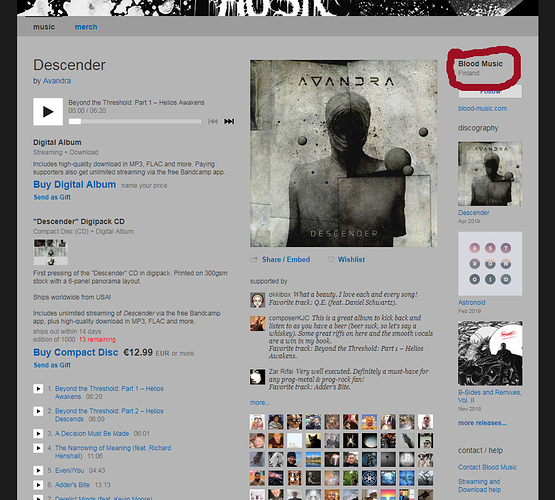555x500 pixels.
Task: Open the Digipack CD photo thumbnail
Action: coord(51,252)
